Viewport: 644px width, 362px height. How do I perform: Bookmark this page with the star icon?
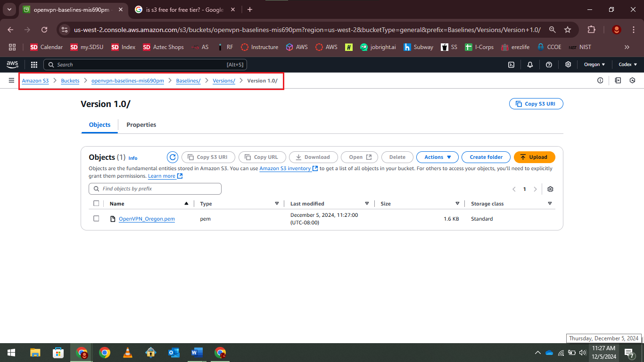[568, 30]
